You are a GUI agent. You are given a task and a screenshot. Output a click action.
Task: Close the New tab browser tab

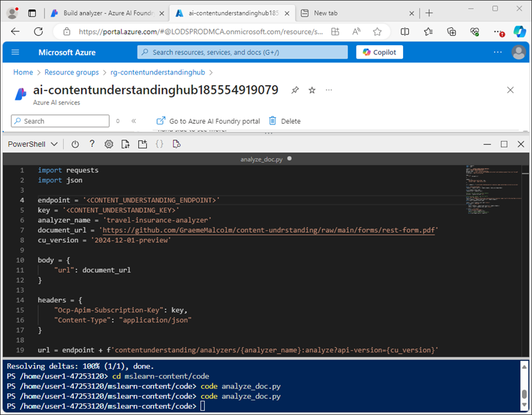point(412,13)
